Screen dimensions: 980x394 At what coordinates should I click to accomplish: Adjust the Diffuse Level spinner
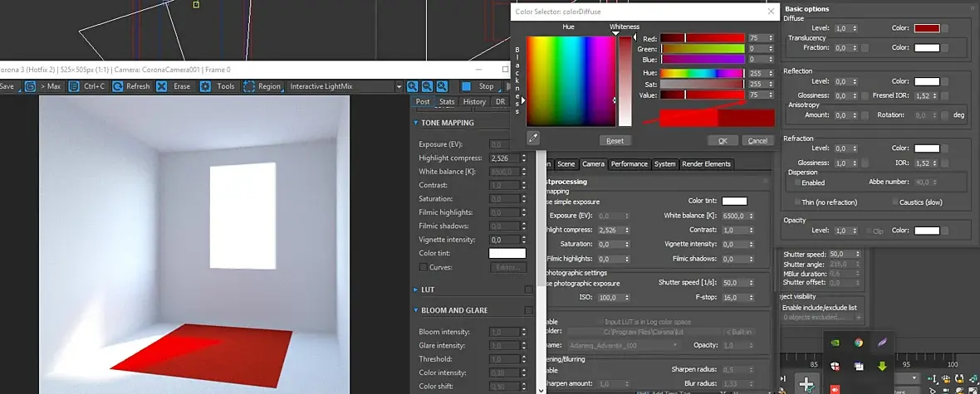point(855,29)
